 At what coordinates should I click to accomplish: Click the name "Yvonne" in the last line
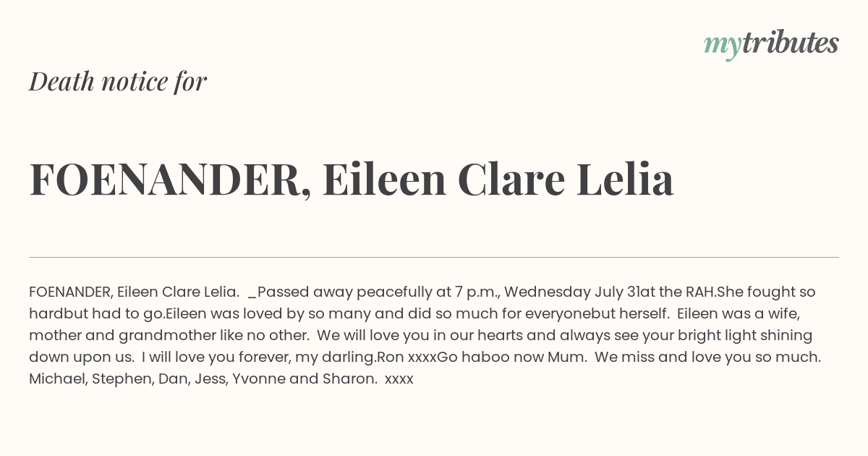(x=258, y=379)
